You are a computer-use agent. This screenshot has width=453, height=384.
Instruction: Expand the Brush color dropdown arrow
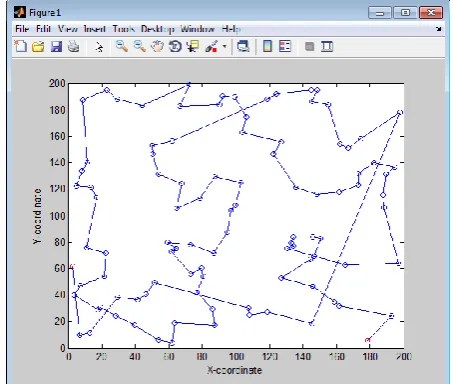[x=225, y=46]
